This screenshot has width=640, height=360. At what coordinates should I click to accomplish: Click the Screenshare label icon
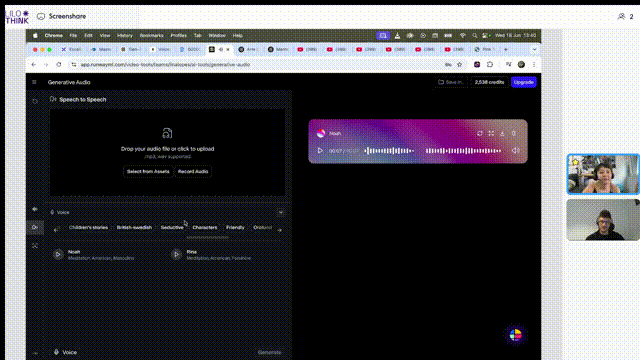tap(41, 16)
